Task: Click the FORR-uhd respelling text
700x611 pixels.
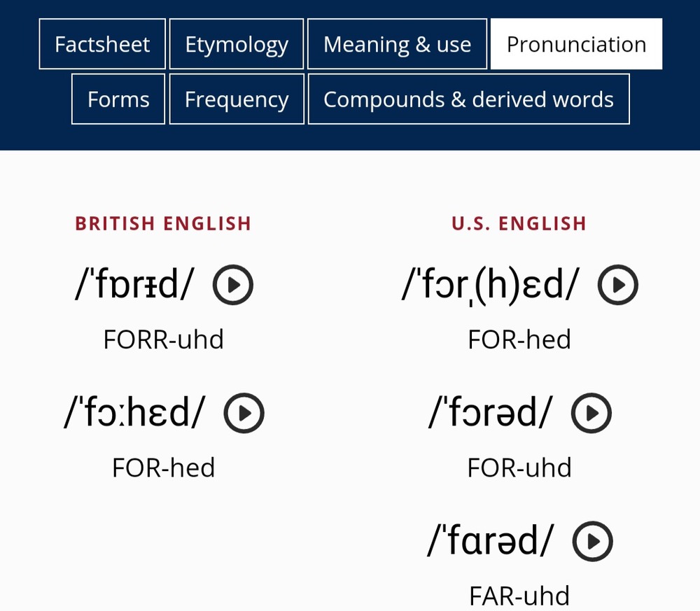Action: pyautogui.click(x=163, y=339)
